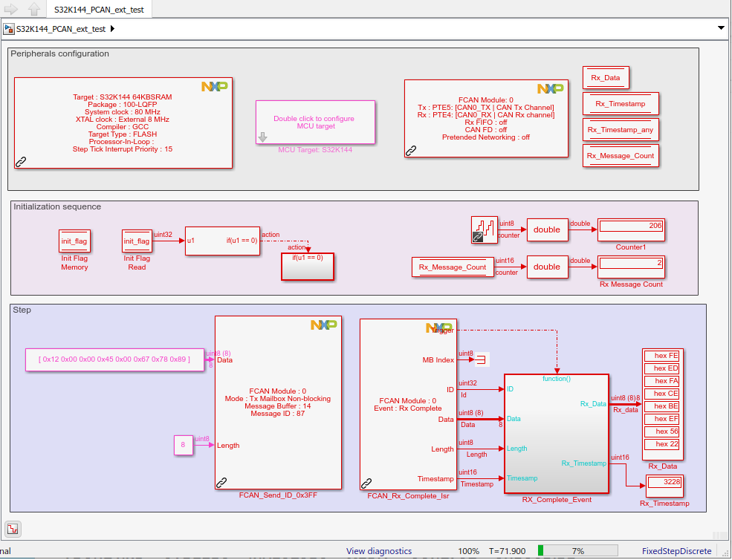This screenshot has height=560, width=732.
Task: Click the NXP logo on the FCAN_Send_ID_0x3FF block
Action: click(323, 324)
